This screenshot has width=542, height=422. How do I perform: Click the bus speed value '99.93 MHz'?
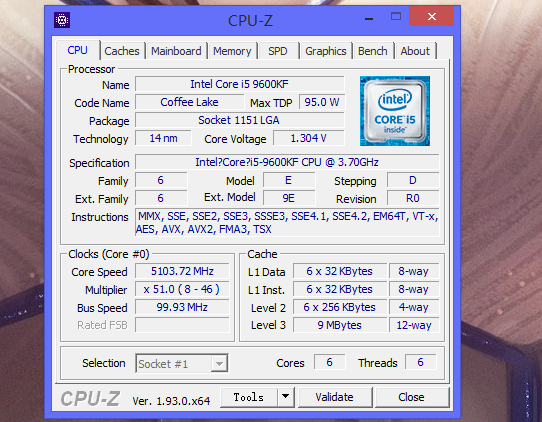pos(182,307)
